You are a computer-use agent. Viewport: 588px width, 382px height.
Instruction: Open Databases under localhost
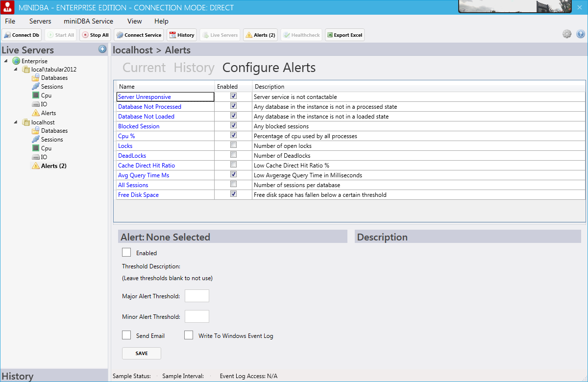pos(50,131)
